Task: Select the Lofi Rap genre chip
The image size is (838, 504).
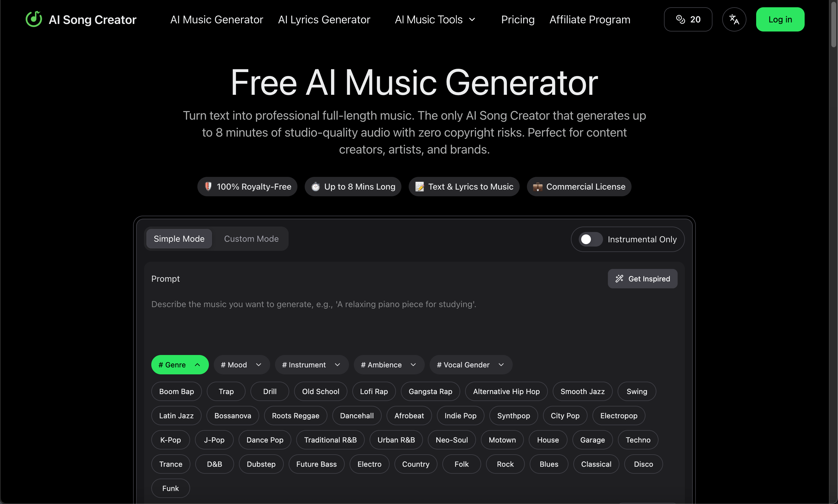Action: coord(374,391)
